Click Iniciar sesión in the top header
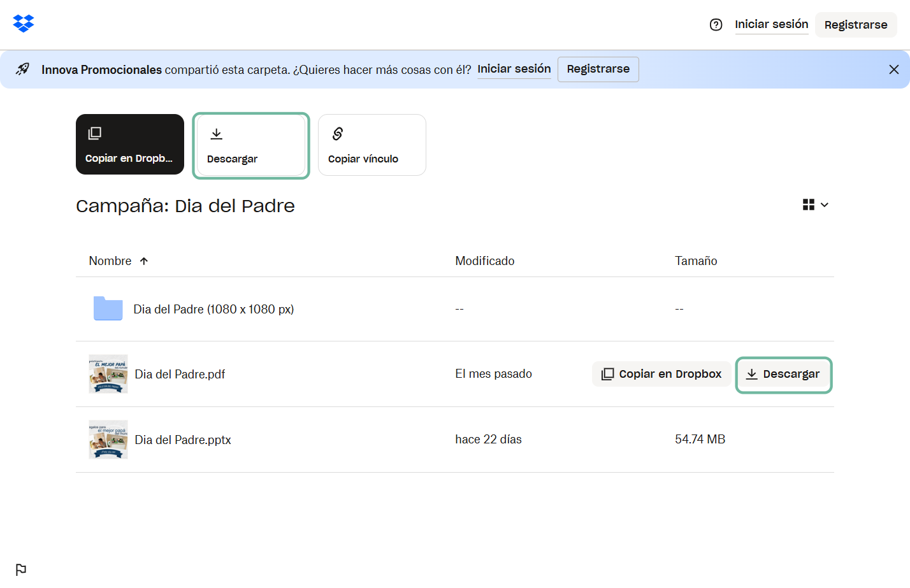 771,24
